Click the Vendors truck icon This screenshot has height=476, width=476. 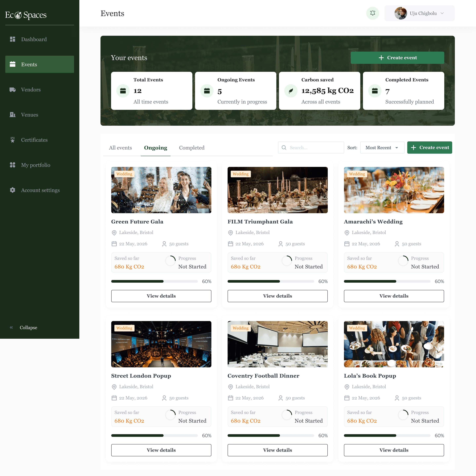click(x=13, y=89)
